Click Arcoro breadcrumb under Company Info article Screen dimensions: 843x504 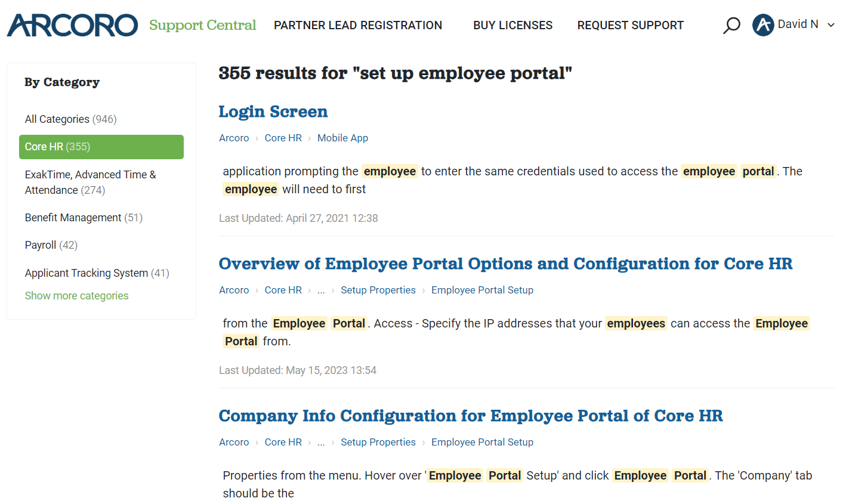tap(234, 442)
